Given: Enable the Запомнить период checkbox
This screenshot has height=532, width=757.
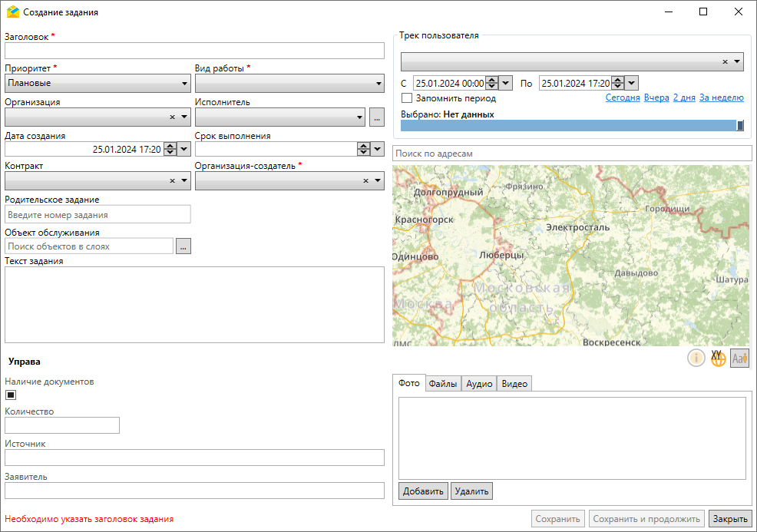Looking at the screenshot, I should click(407, 98).
